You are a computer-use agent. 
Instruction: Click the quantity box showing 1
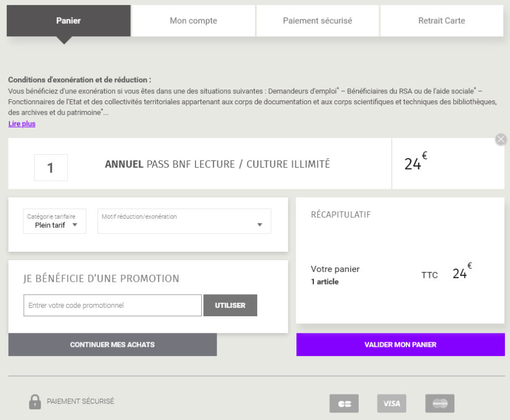[x=51, y=168]
